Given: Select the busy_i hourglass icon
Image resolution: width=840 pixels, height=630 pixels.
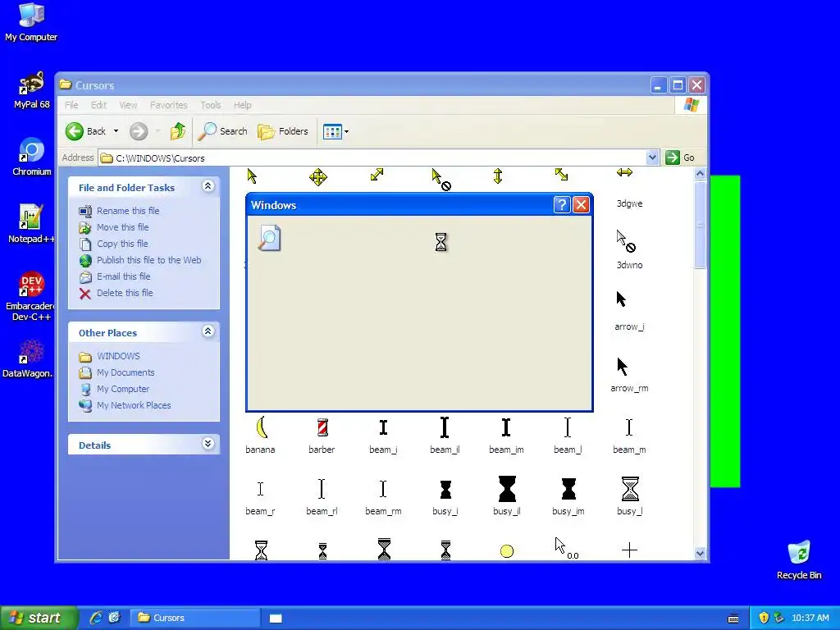Looking at the screenshot, I should tap(445, 489).
